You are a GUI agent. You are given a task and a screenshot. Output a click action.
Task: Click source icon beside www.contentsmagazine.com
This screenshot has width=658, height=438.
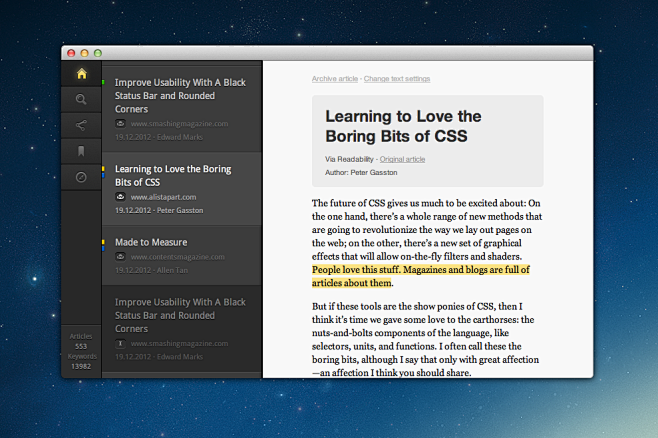[x=120, y=256]
